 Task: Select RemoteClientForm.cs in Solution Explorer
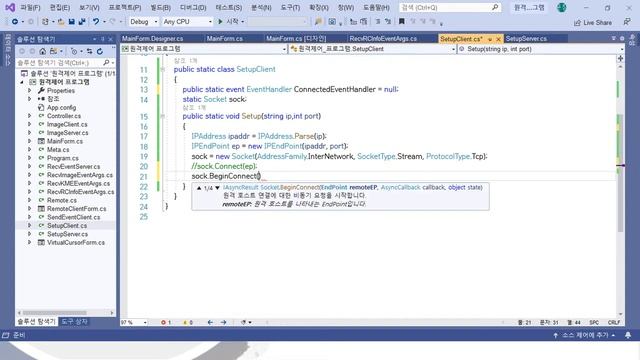point(76,209)
